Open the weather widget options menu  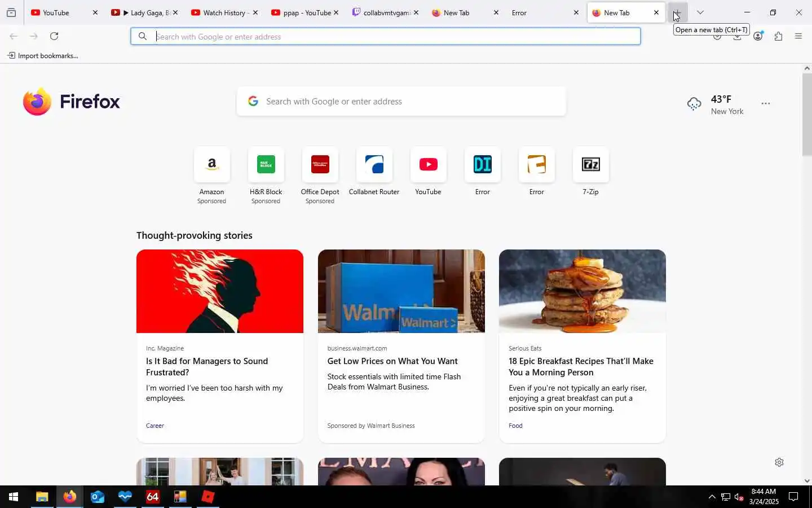tap(766, 104)
